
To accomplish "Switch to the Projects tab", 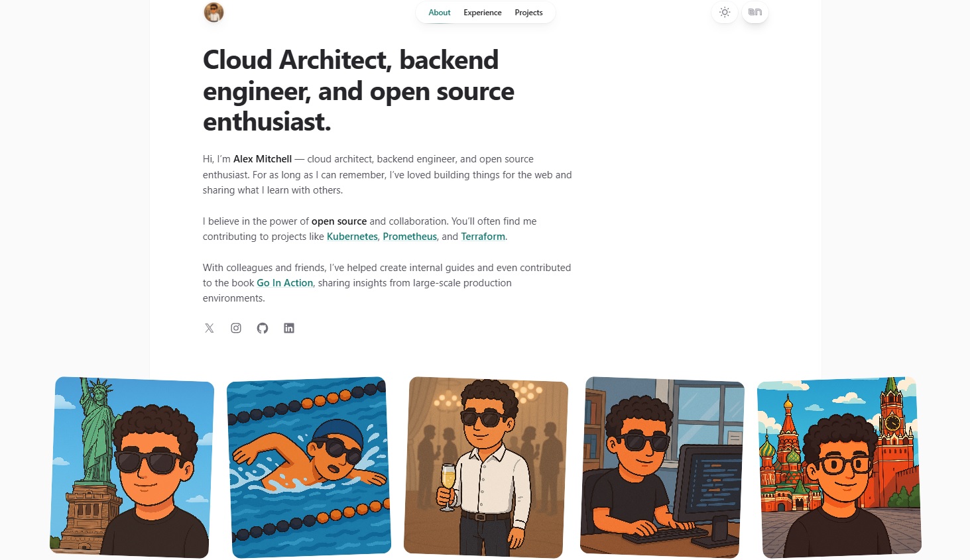I will click(528, 13).
